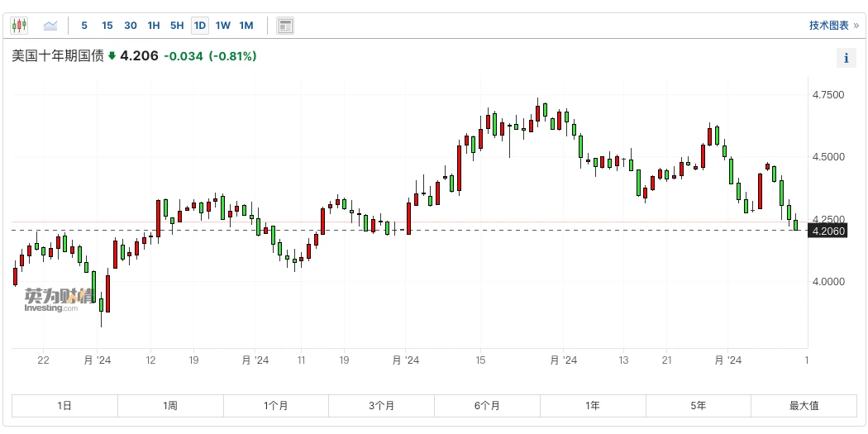Click the info icon at right
This screenshot has width=868, height=434.
[846, 58]
